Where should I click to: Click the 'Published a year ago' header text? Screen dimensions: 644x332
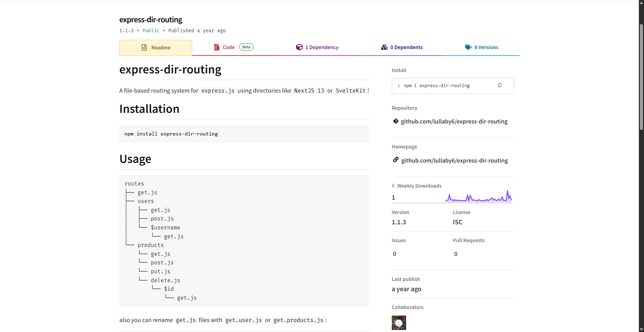coord(197,31)
